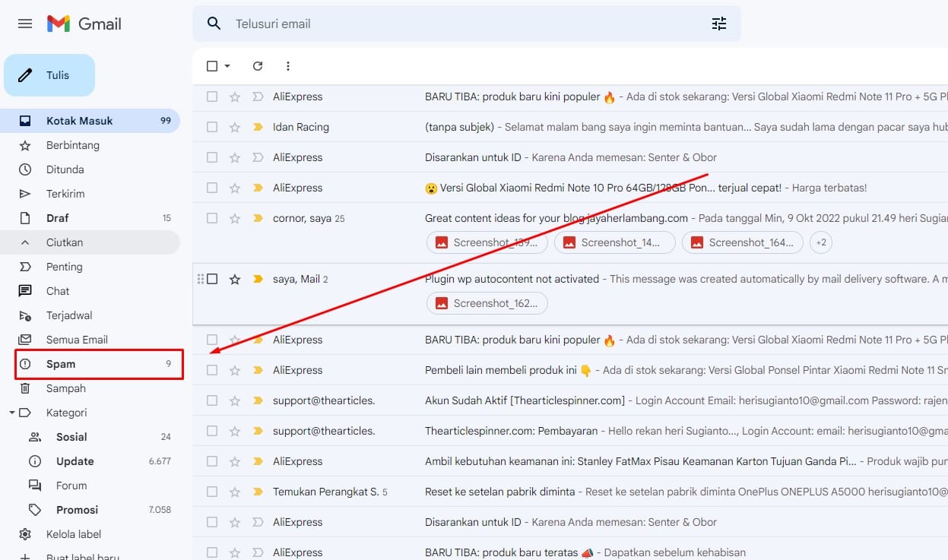This screenshot has width=948, height=560.
Task: Show more attachments with +2 chip
Action: [x=820, y=242]
